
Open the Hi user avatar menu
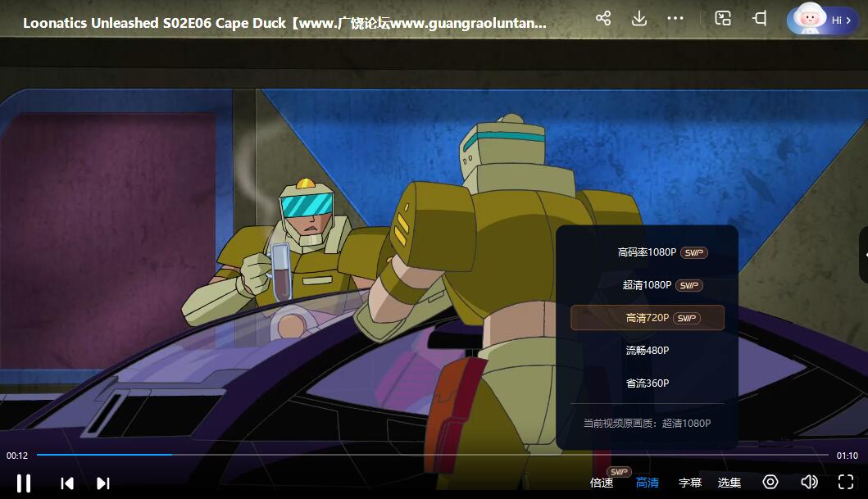click(x=823, y=20)
